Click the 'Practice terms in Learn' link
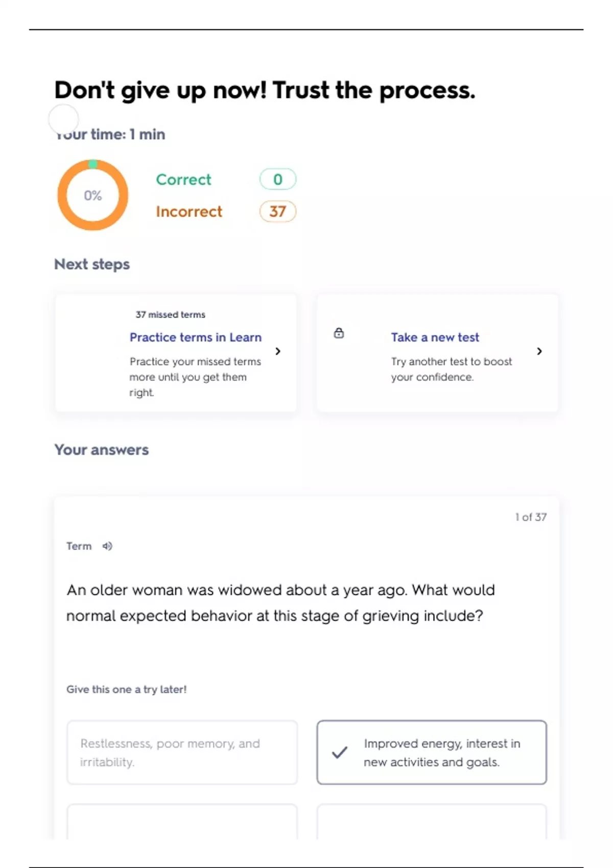This screenshot has height=868, width=613. coord(195,337)
